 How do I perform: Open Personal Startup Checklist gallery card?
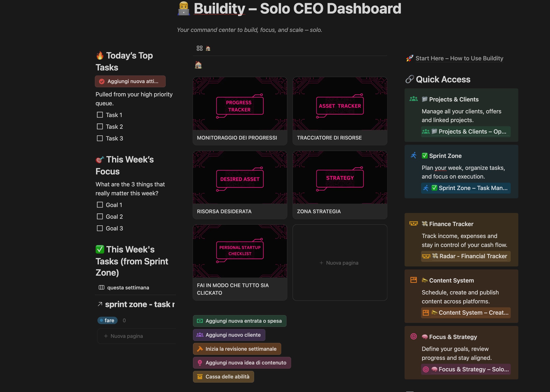[x=240, y=263]
